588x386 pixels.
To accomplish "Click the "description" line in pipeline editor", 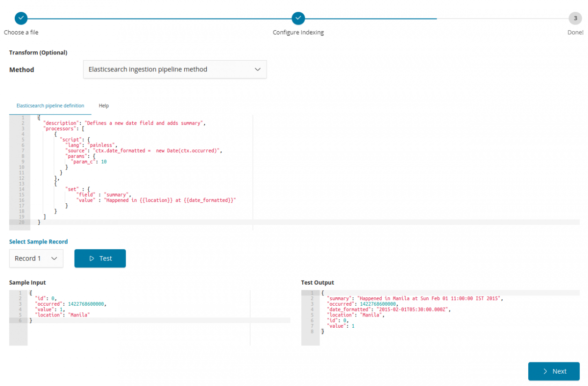I will (x=124, y=123).
